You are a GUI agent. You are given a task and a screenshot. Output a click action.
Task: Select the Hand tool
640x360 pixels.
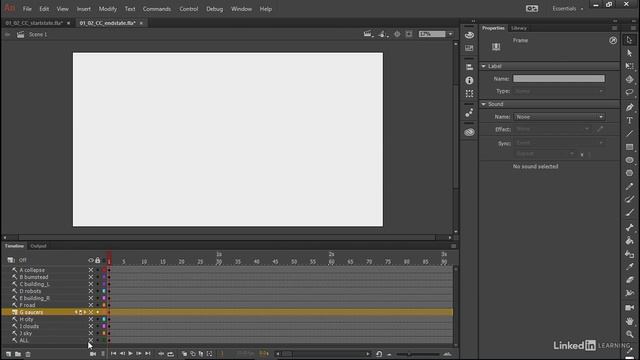629,321
